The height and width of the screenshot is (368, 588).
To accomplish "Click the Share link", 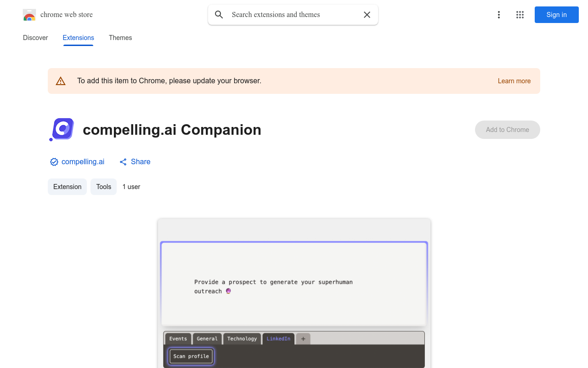I will (135, 162).
